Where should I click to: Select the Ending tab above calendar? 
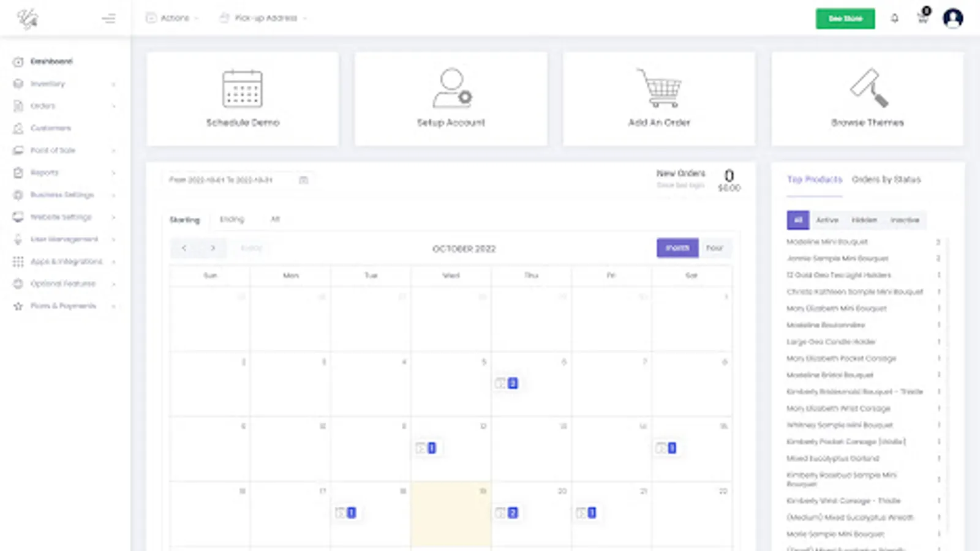[232, 219]
